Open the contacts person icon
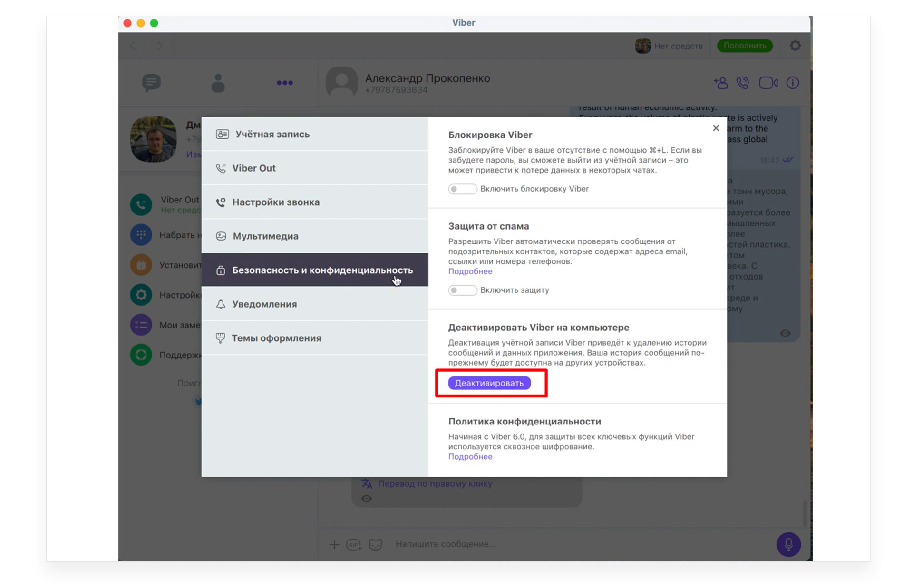Image resolution: width=913 pixels, height=588 pixels. pyautogui.click(x=218, y=83)
